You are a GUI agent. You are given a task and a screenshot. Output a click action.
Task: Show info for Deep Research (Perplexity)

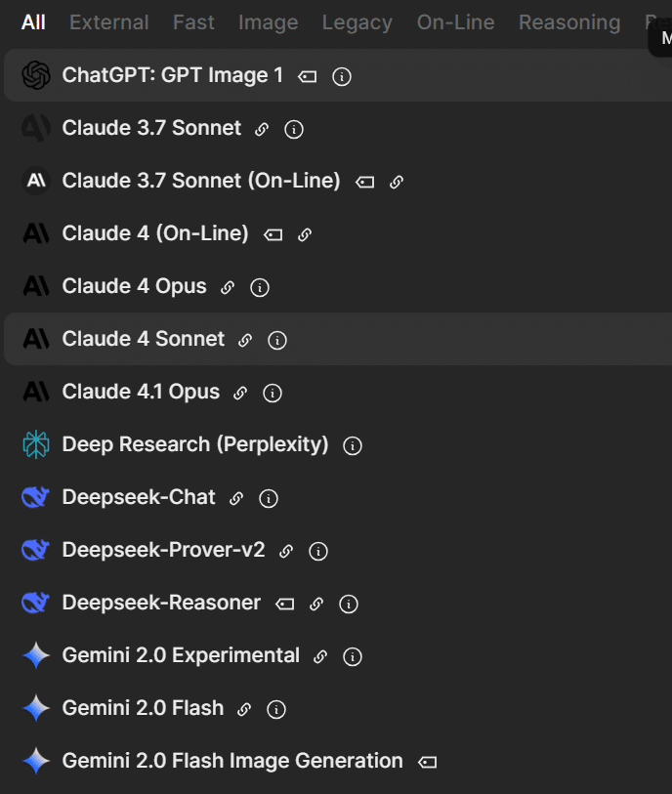[353, 446]
